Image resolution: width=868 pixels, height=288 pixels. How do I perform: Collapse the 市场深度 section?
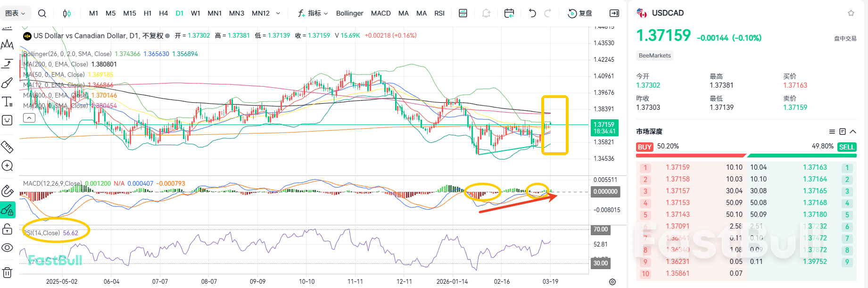[853, 132]
